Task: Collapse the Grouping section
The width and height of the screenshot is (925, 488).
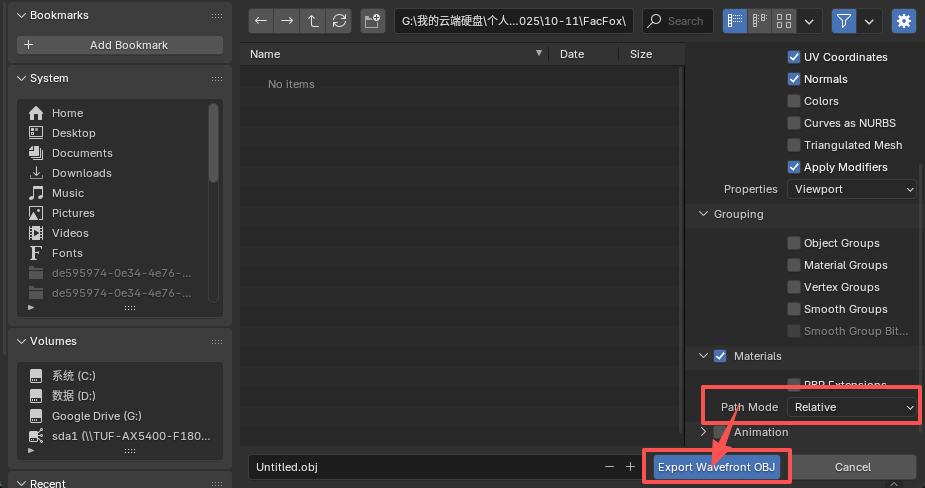Action: coord(703,214)
